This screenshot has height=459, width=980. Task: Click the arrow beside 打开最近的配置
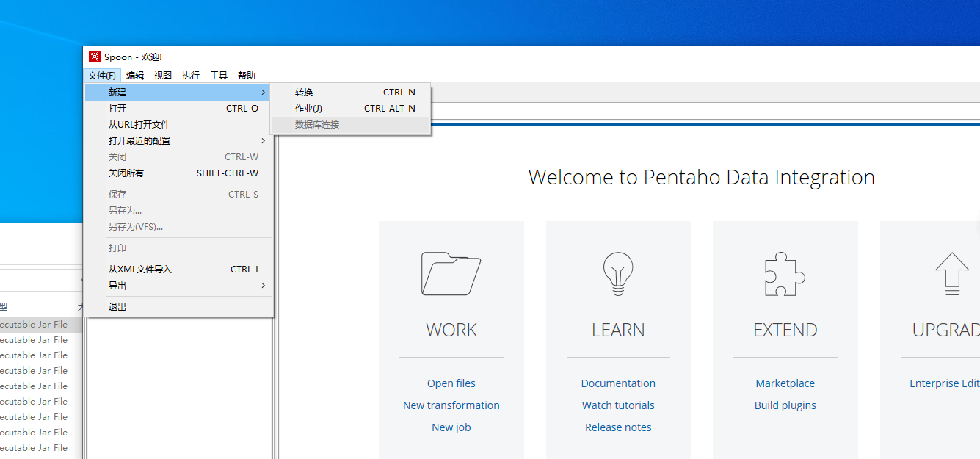(263, 140)
